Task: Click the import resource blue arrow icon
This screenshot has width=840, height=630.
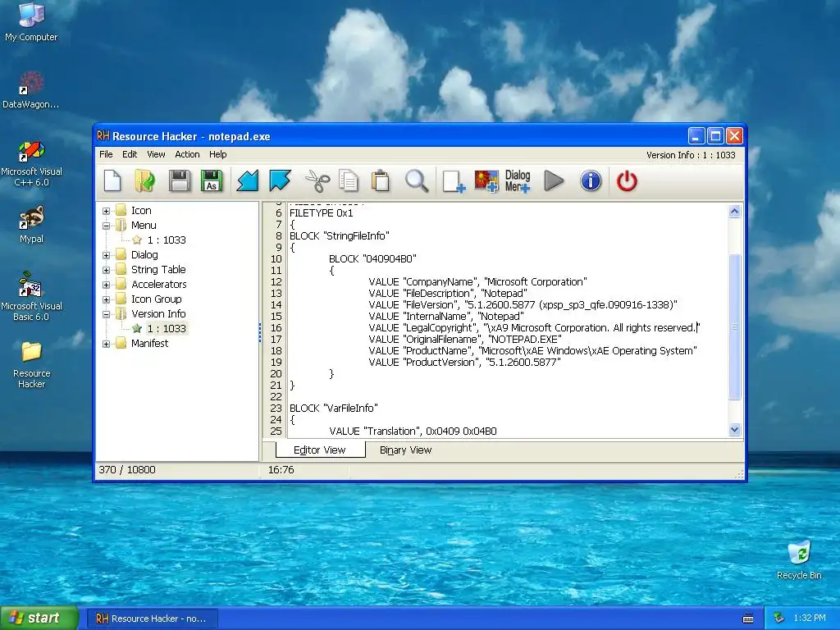Action: (248, 180)
